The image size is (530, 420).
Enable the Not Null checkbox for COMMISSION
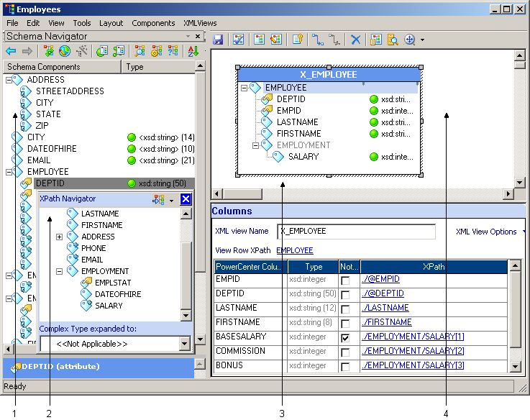pyautogui.click(x=346, y=352)
